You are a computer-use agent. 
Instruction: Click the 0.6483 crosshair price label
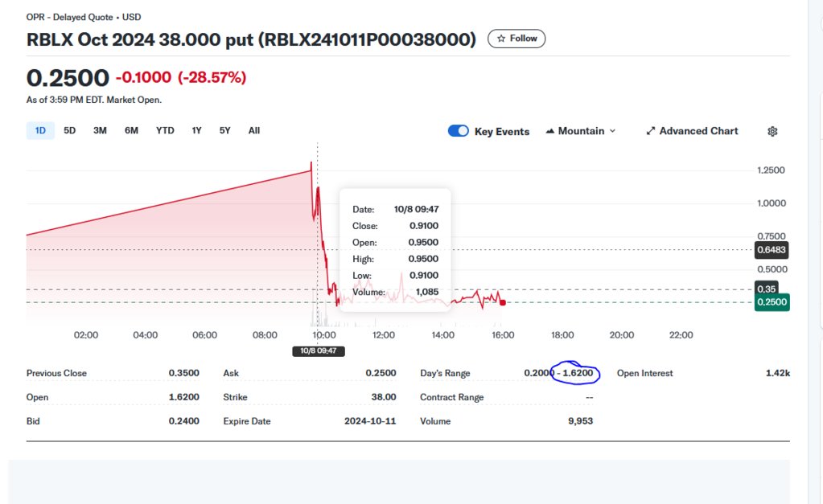pyautogui.click(x=771, y=250)
